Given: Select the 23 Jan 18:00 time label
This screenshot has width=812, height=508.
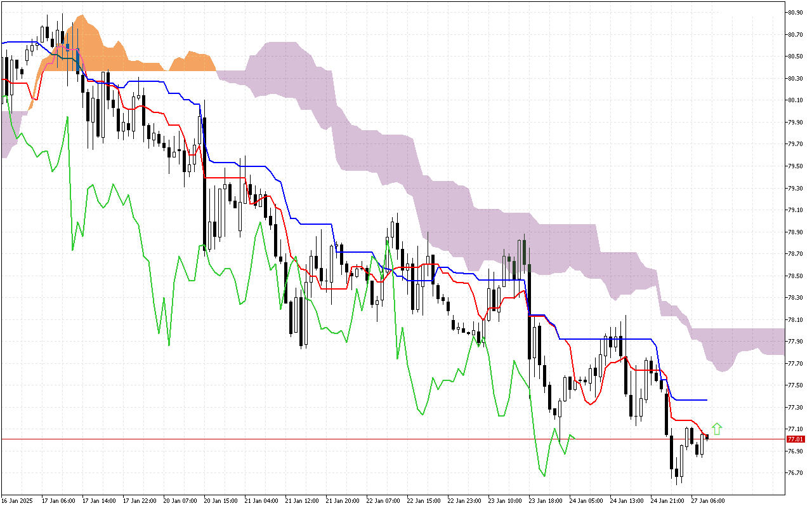Looking at the screenshot, I should [x=546, y=500].
